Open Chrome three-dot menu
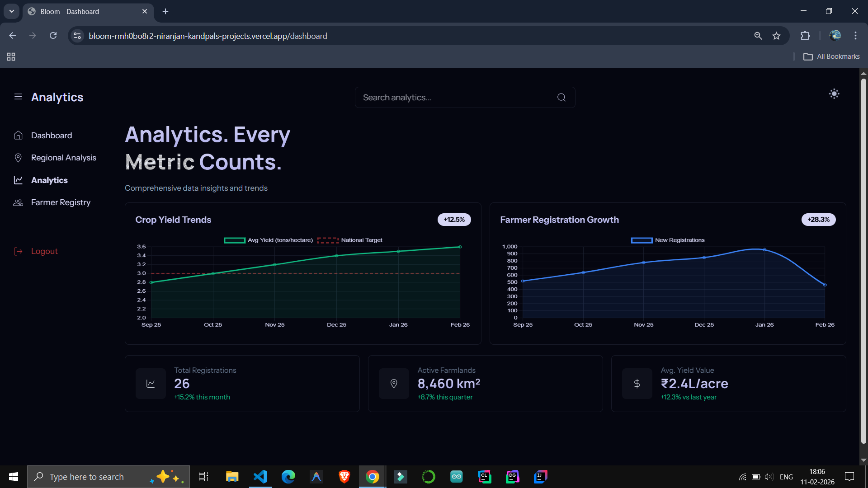The image size is (868, 488). 855,36
